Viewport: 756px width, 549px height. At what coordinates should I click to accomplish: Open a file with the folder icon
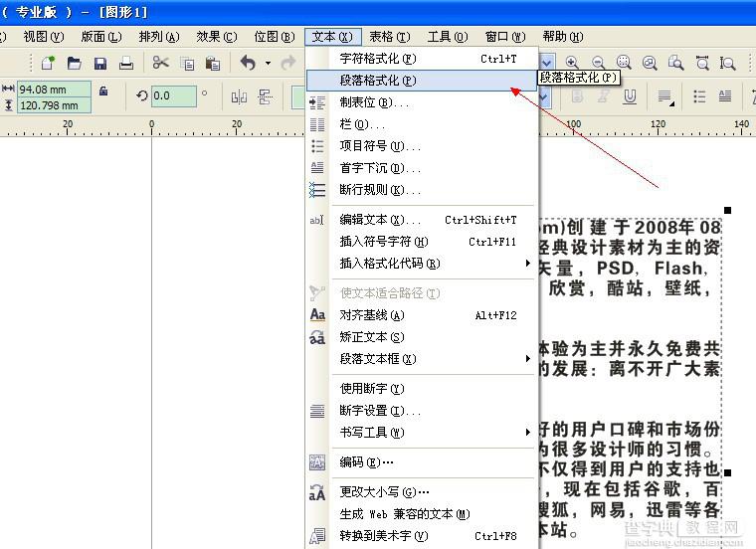(75, 63)
